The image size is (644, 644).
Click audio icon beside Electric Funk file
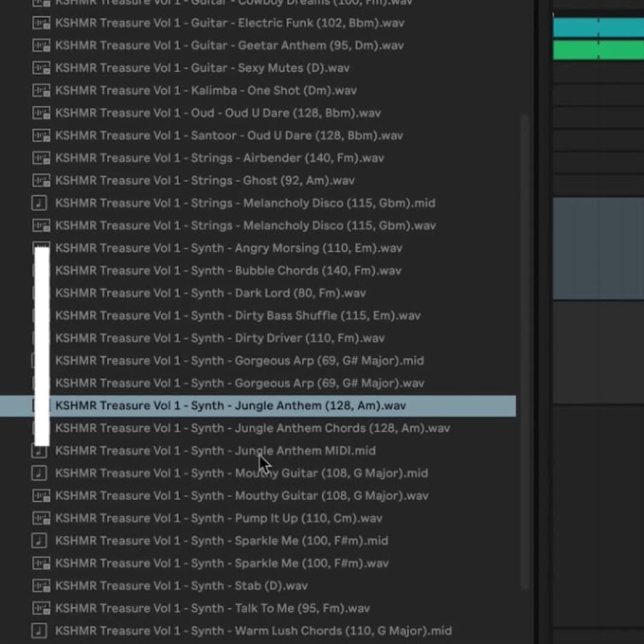[x=41, y=23]
